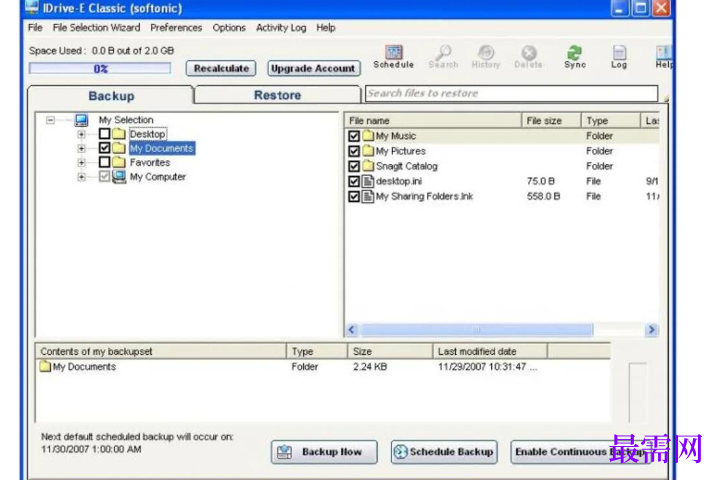Uncheck the My Music checkbox
The image size is (721, 480).
[x=354, y=136]
